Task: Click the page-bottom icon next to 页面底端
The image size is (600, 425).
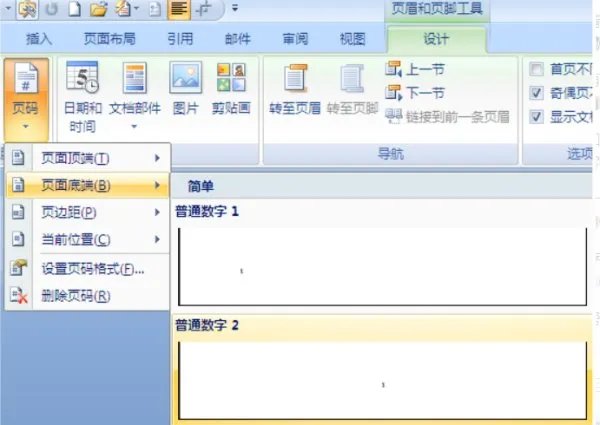Action: (18, 185)
